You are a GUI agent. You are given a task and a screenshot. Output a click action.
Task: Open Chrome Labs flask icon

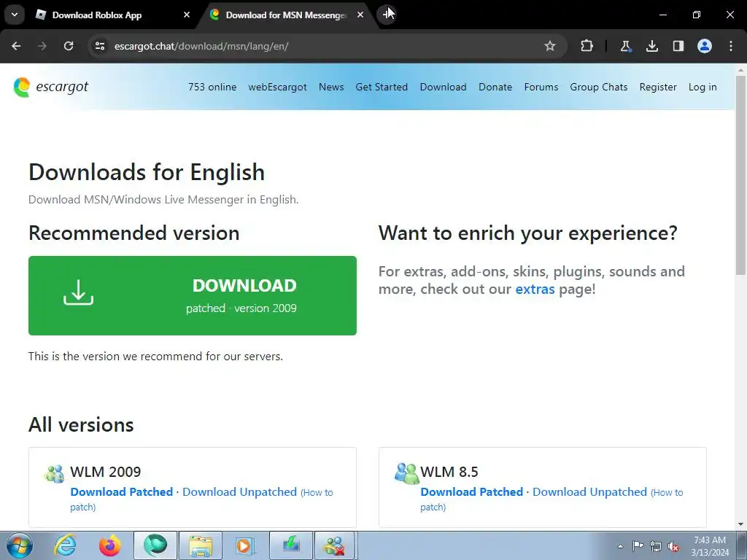tap(625, 46)
